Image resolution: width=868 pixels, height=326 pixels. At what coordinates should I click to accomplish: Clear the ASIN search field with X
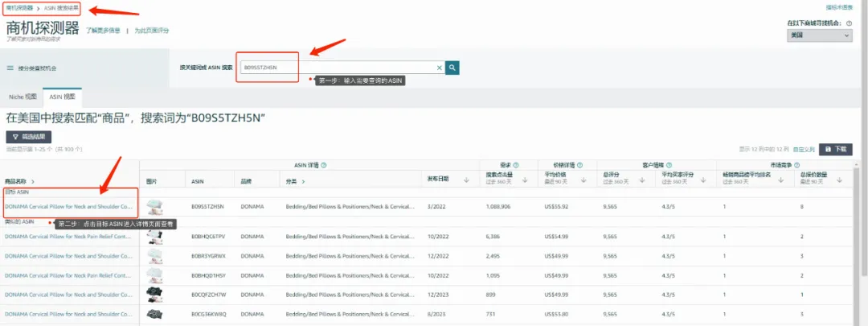(x=440, y=68)
